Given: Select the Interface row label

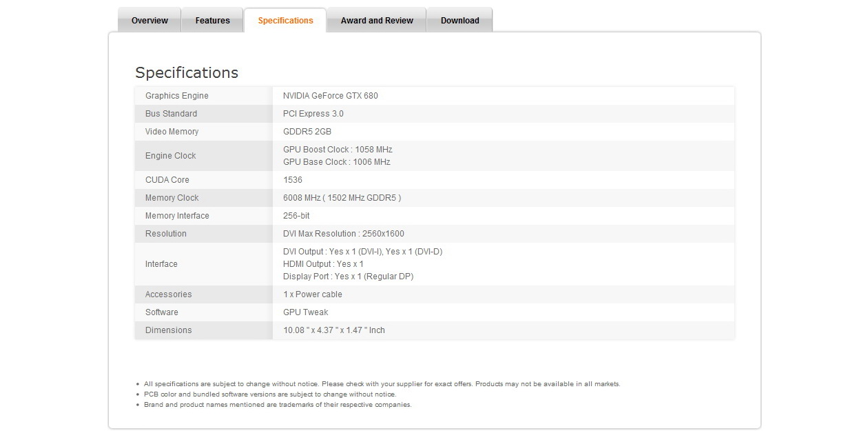Looking at the screenshot, I should click(161, 264).
